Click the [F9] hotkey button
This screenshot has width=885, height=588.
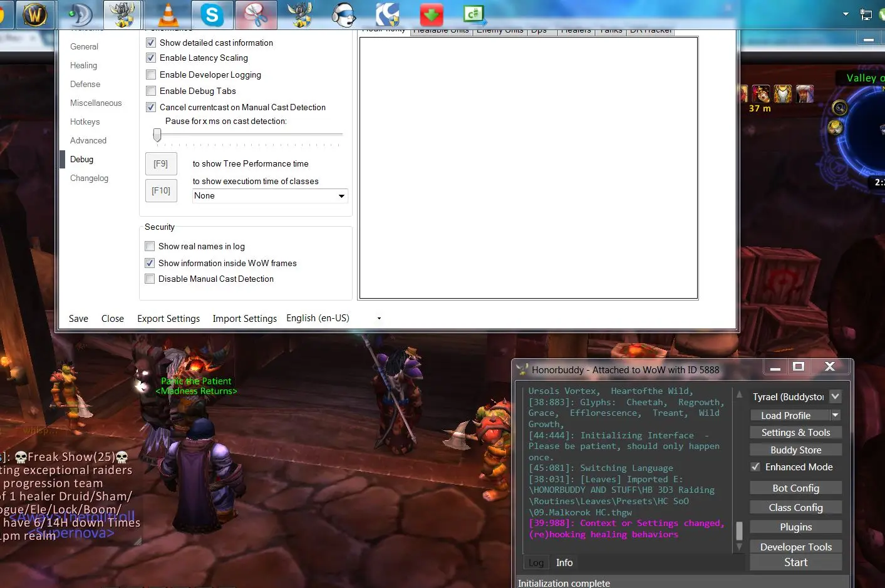[x=161, y=163]
